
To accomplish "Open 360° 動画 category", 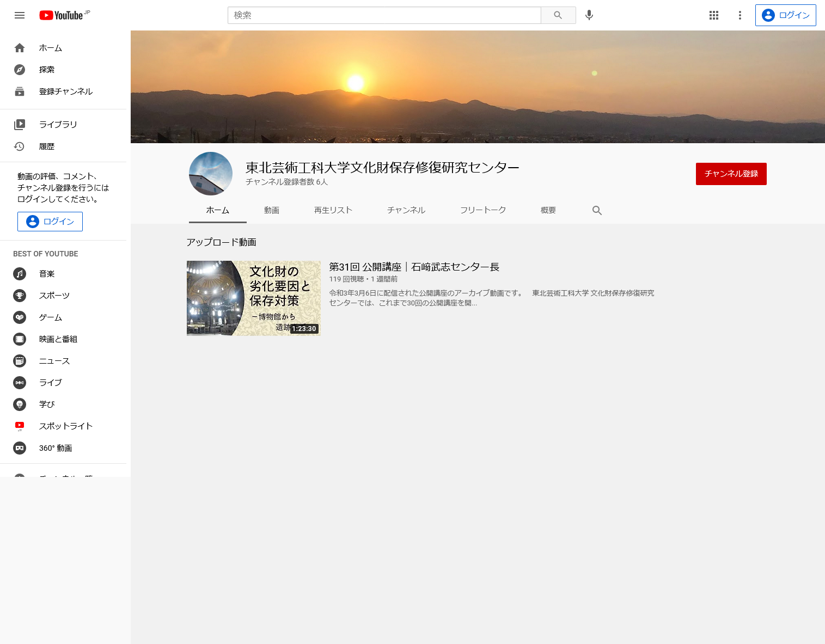I will pyautogui.click(x=63, y=448).
